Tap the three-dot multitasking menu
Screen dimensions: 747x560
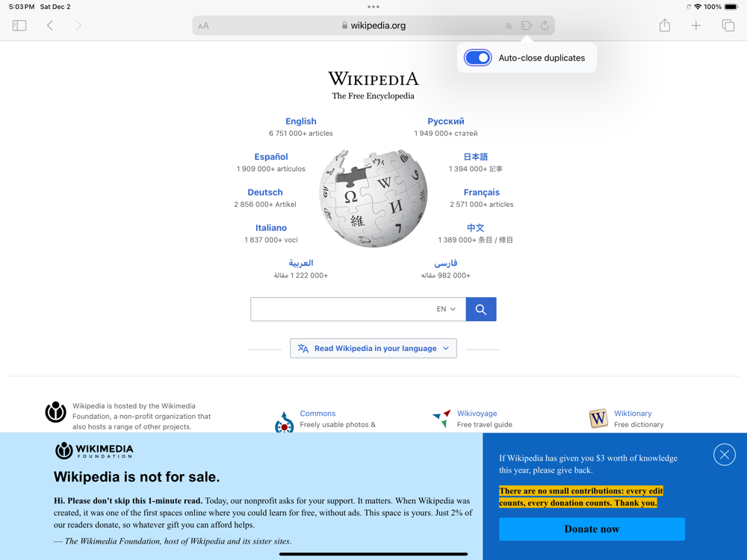pos(373,7)
